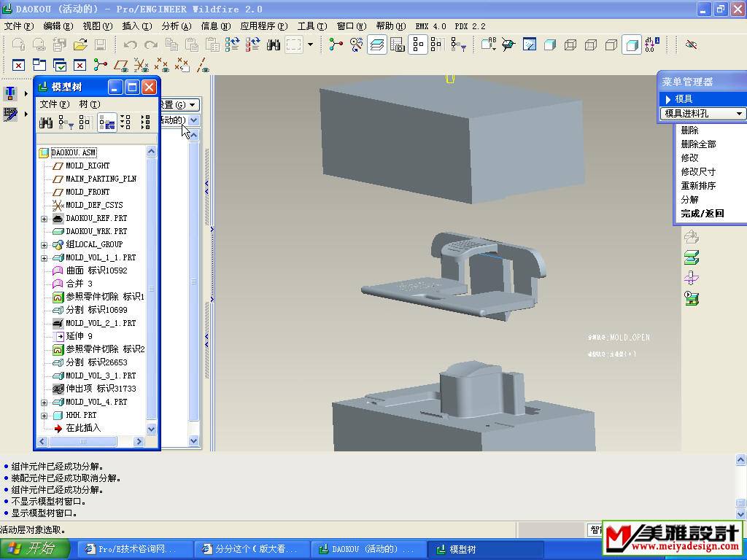The width and height of the screenshot is (747, 560).
Task: Expand the HHH.PRT tree node
Action: [44, 416]
